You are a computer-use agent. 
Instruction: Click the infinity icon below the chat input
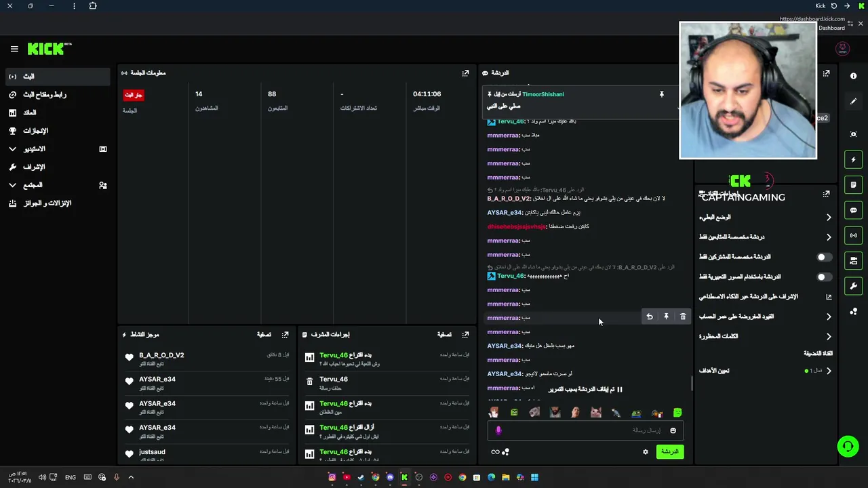[495, 452]
